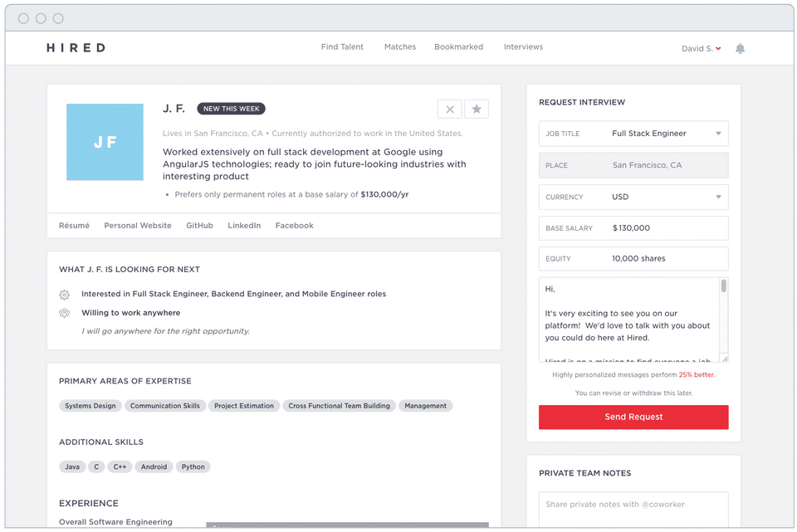Click the J. F. candidate name

tap(174, 109)
